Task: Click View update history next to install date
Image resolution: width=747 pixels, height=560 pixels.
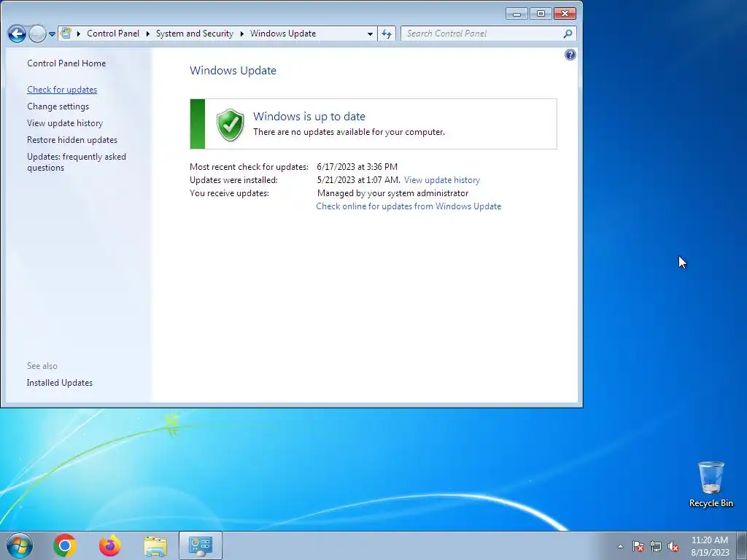Action: pos(442,180)
